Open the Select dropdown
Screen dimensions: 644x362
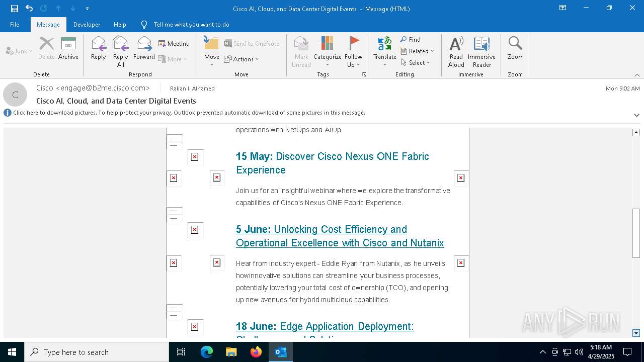pyautogui.click(x=416, y=62)
